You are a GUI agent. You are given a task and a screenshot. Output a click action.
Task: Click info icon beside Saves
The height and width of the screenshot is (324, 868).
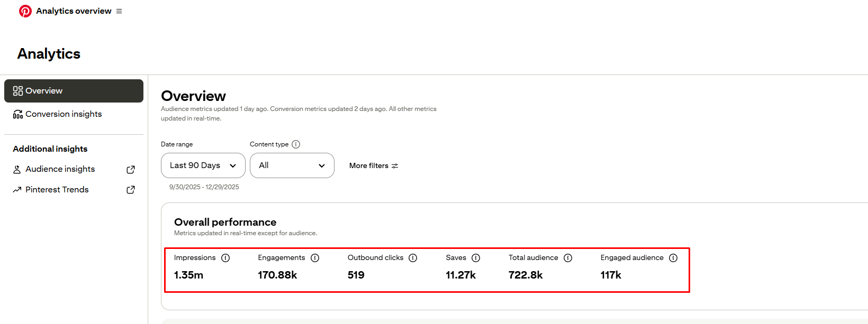click(x=476, y=258)
